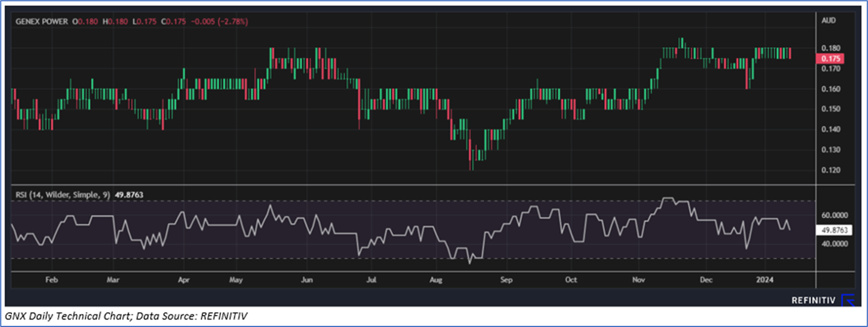Image resolution: width=868 pixels, height=327 pixels.
Task: Select the 40.0000 RSI axis level
Action: (835, 244)
